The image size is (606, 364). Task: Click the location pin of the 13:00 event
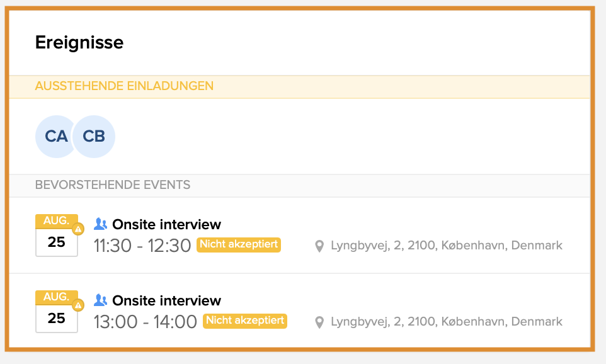pos(319,322)
